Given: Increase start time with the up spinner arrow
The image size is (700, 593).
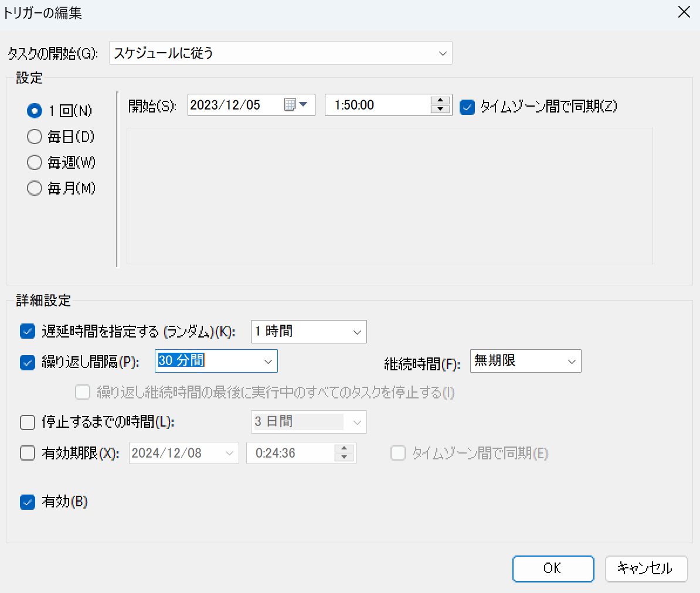Looking at the screenshot, I should point(440,100).
